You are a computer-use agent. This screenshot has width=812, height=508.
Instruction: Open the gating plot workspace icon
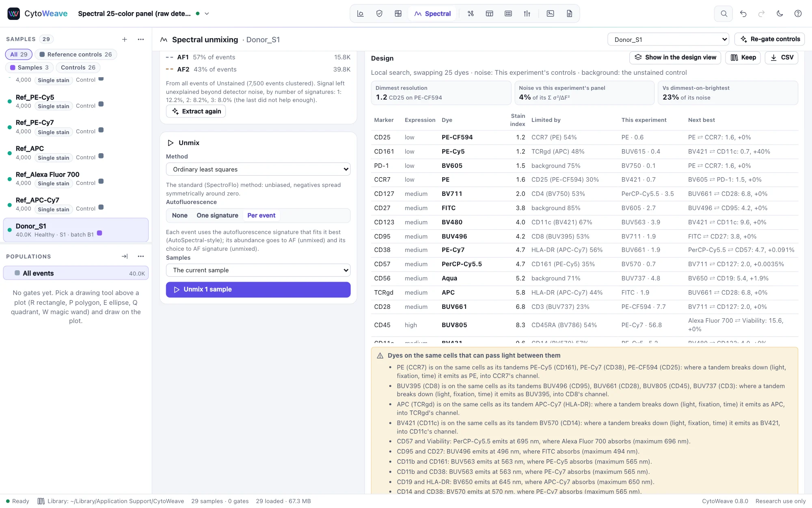click(x=360, y=13)
